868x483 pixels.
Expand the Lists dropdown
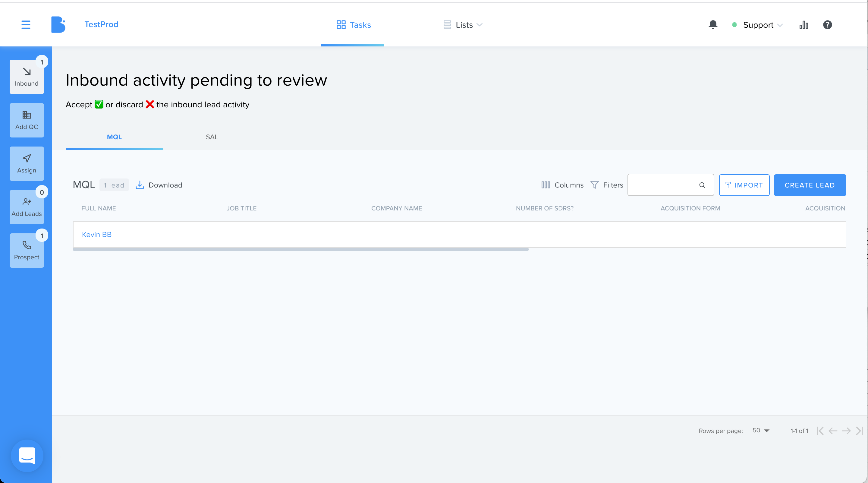[463, 25]
